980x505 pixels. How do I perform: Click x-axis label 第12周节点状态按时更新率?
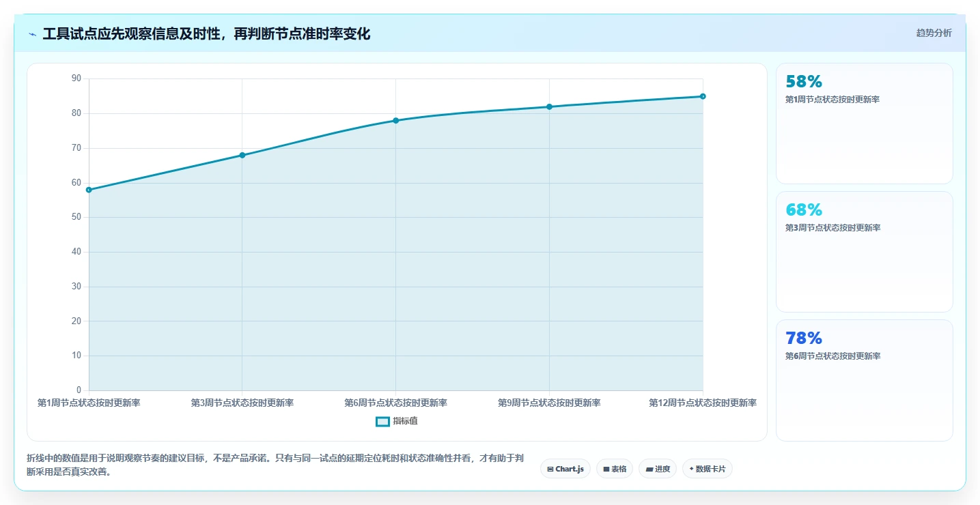[x=703, y=403]
